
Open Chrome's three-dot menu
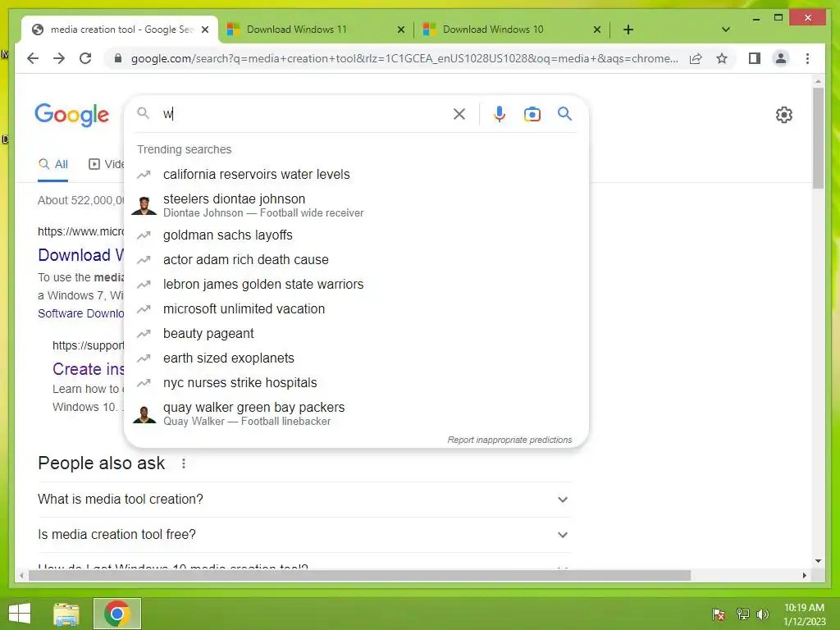coord(807,58)
